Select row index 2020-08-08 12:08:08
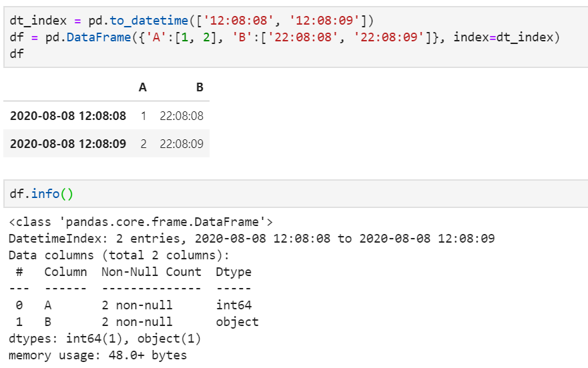 (68, 116)
